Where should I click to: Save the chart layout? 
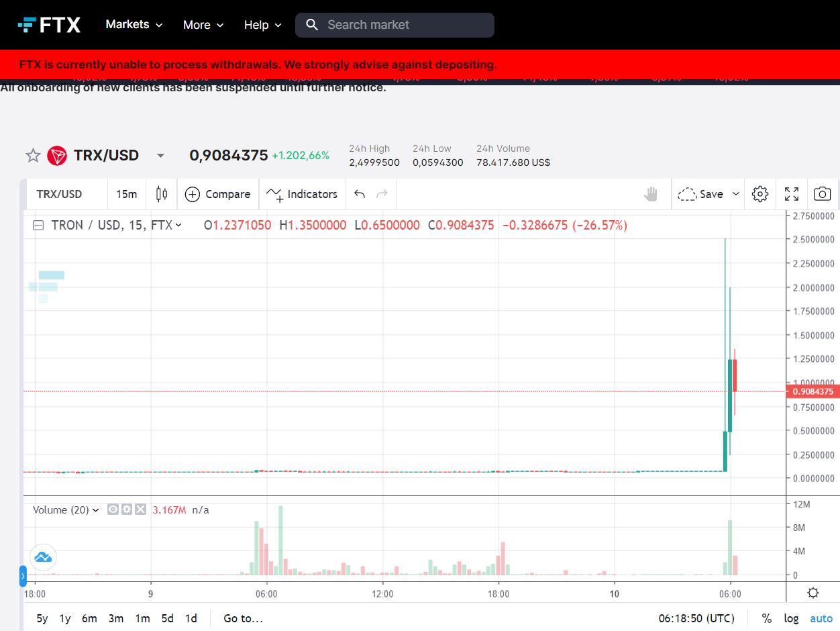[701, 194]
